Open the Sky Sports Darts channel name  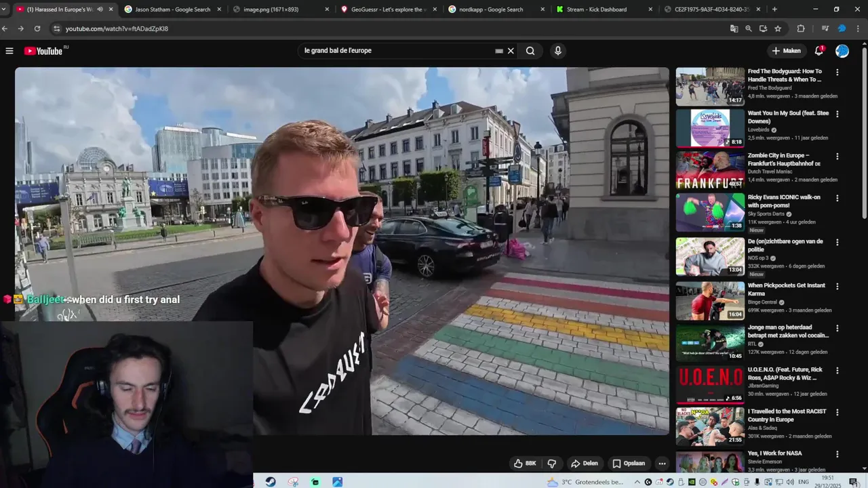[x=767, y=213]
